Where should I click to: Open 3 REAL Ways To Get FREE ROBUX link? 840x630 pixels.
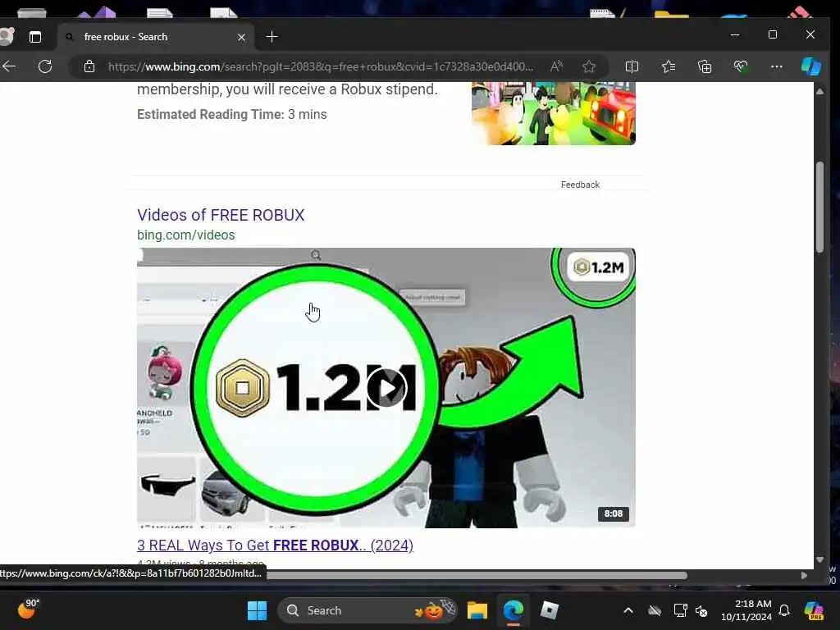(275, 545)
